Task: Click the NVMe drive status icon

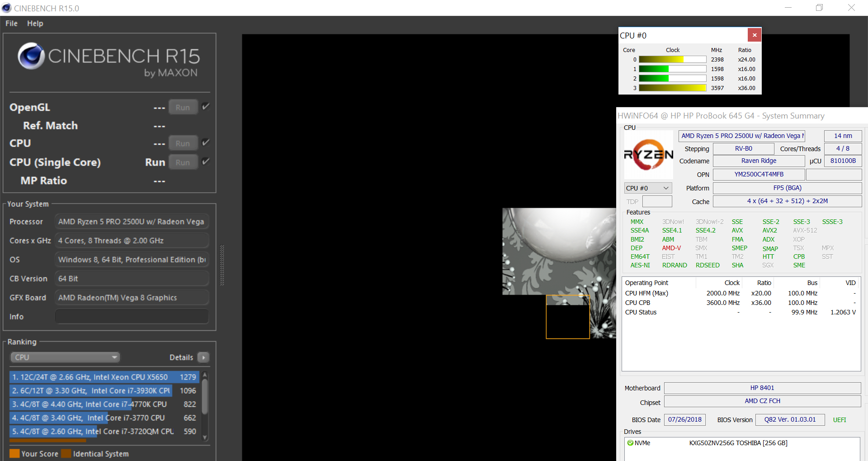Action: click(x=630, y=443)
